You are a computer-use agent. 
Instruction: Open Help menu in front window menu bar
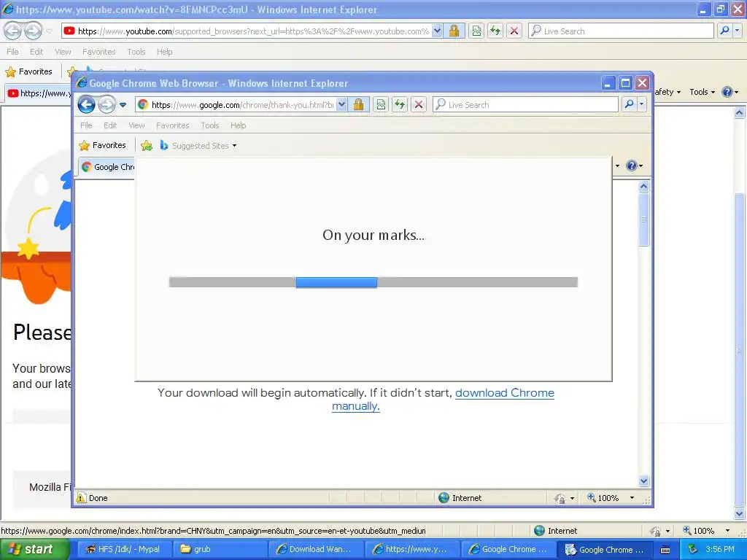(239, 125)
